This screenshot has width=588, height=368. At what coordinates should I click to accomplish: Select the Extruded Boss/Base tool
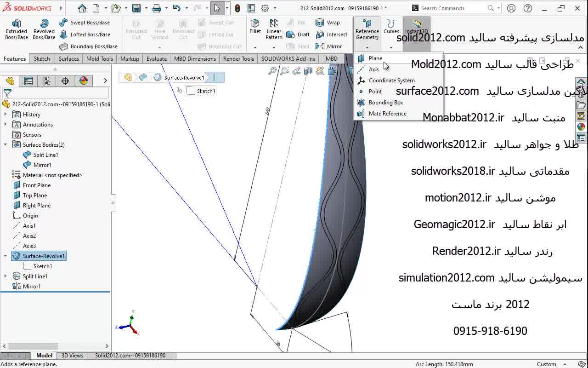[x=16, y=29]
